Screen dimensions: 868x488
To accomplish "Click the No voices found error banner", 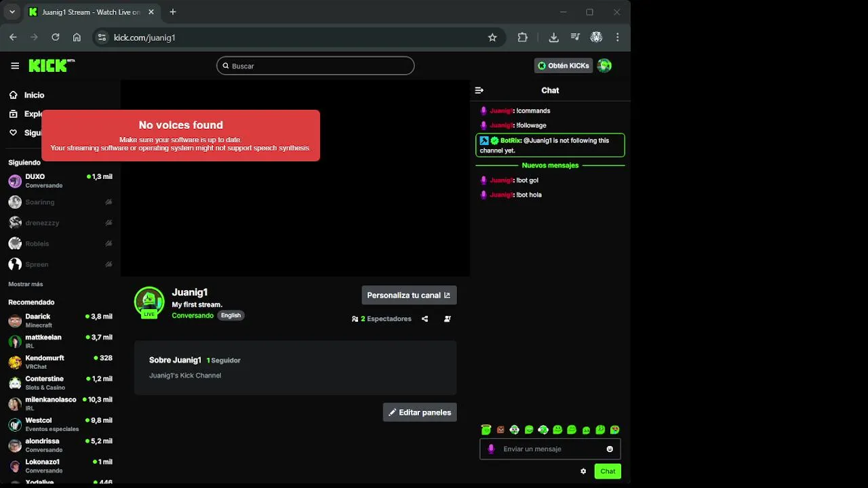I will pos(180,136).
